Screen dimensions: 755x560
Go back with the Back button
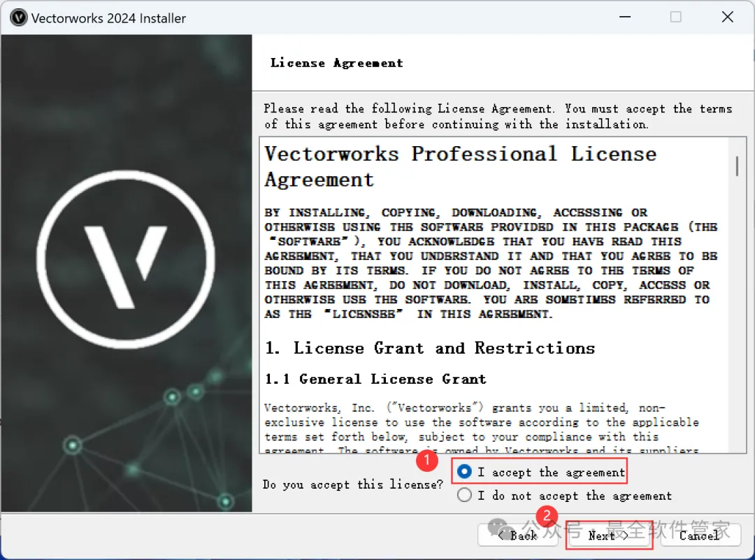(x=517, y=535)
